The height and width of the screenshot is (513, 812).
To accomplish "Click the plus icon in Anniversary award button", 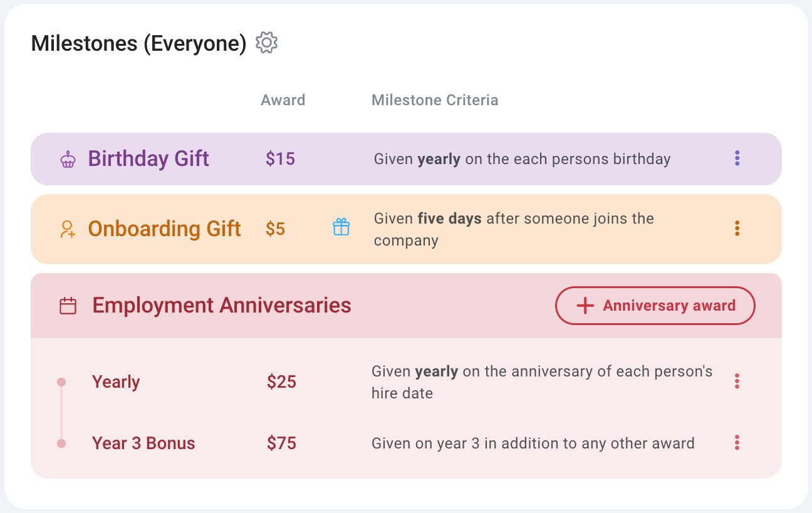I will 584,306.
